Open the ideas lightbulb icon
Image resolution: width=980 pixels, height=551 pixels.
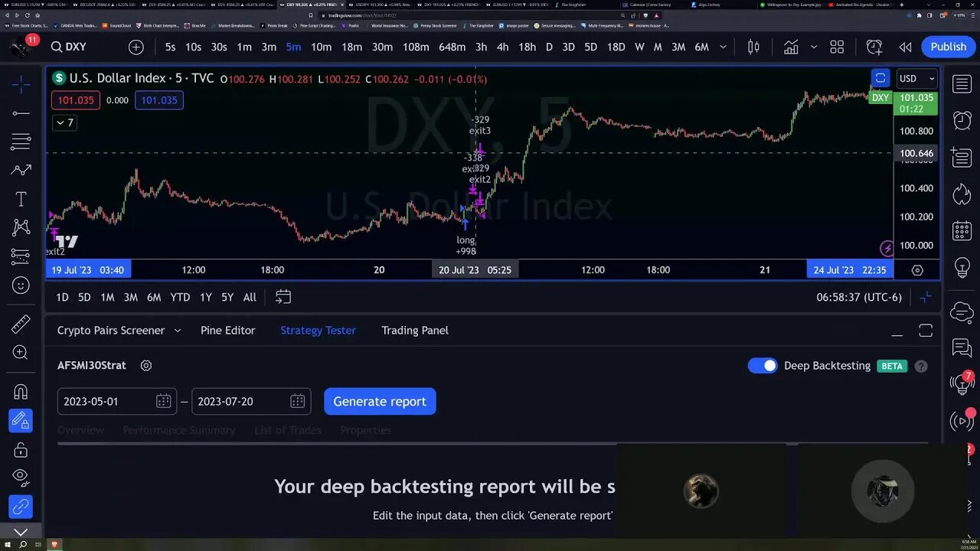962,267
